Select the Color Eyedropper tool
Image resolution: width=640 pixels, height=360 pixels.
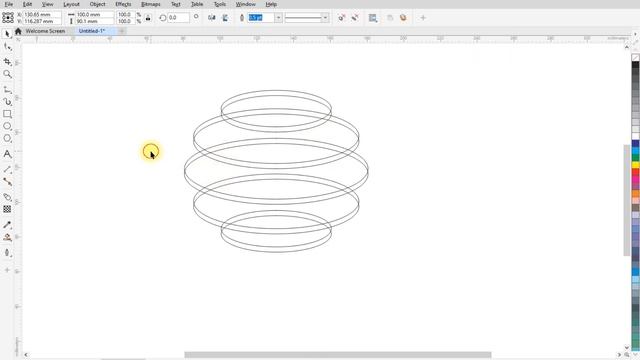pos(7,225)
